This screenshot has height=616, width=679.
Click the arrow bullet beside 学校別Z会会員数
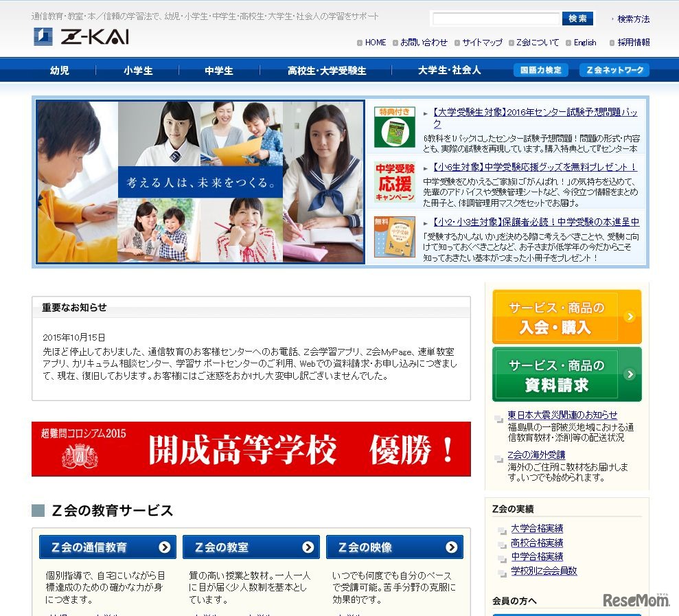[x=500, y=570]
